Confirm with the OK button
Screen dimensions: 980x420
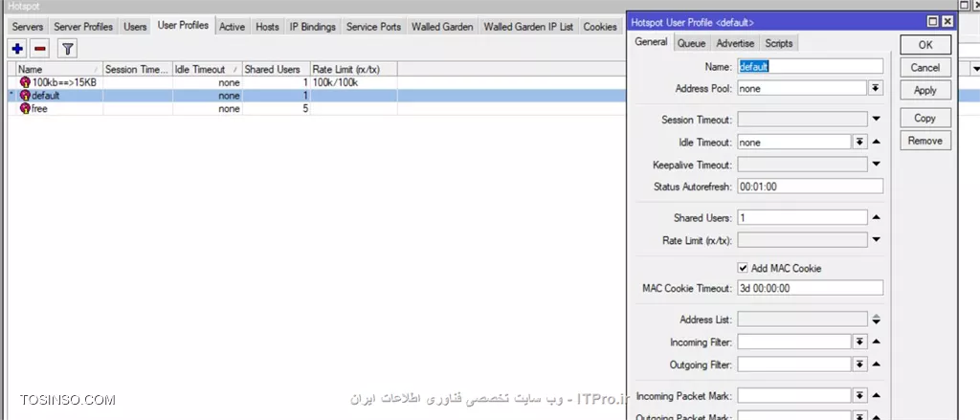pos(925,44)
